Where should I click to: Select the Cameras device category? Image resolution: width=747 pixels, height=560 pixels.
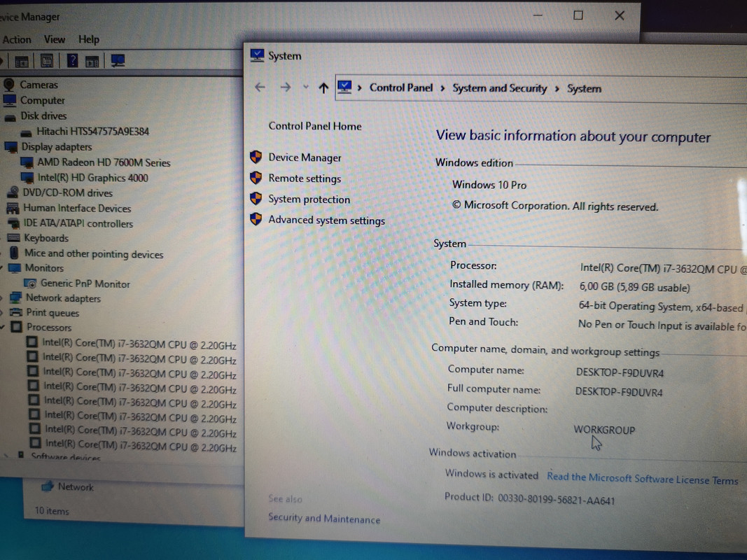39,85
